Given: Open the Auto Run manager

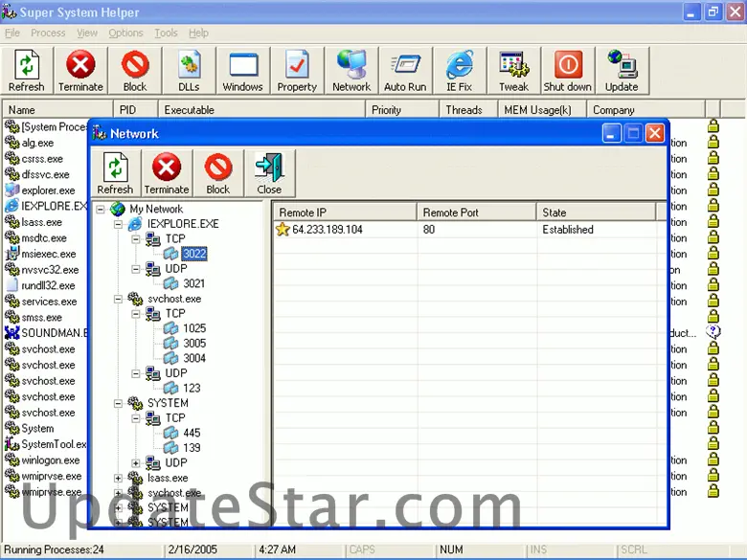Looking at the screenshot, I should [405, 72].
